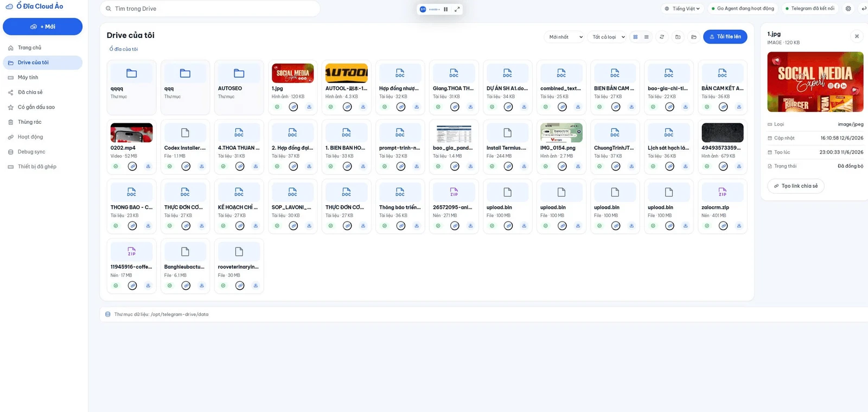
Task: Click Tạo link chia sẻ button
Action: 796,186
